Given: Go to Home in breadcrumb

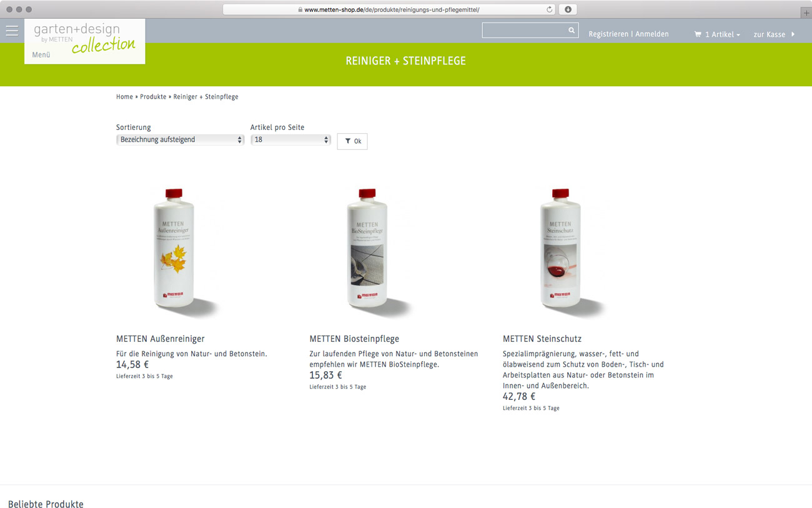Looking at the screenshot, I should [124, 97].
